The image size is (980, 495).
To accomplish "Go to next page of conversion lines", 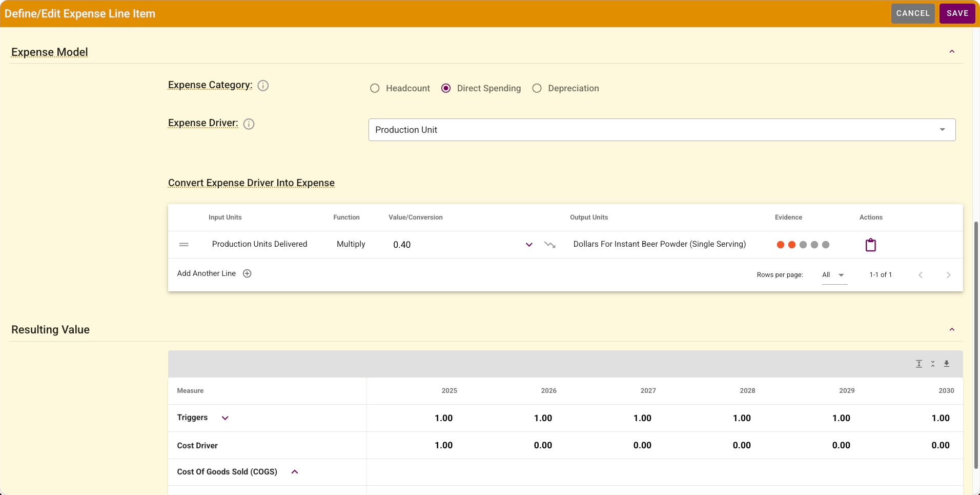I will 948,275.
